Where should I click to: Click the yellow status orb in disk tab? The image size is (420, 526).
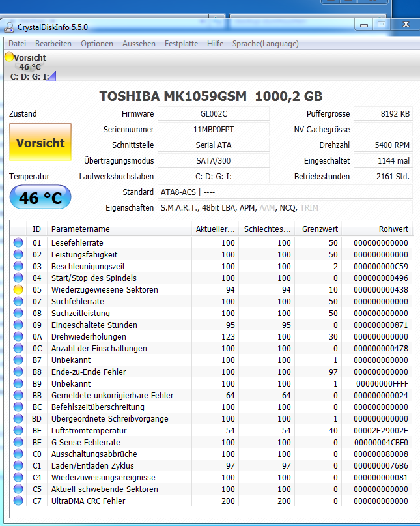pos(9,57)
